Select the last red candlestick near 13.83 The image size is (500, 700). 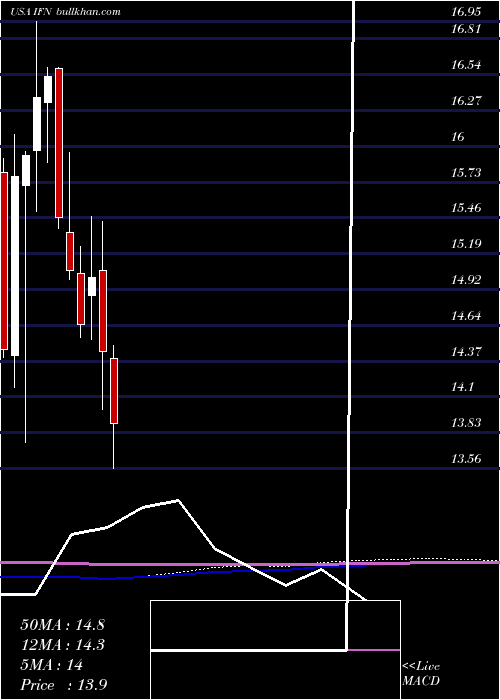point(114,391)
